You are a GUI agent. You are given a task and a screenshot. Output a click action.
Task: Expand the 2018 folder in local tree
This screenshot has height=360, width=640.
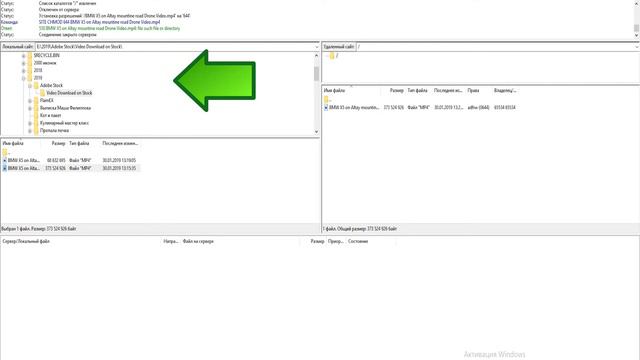24,71
